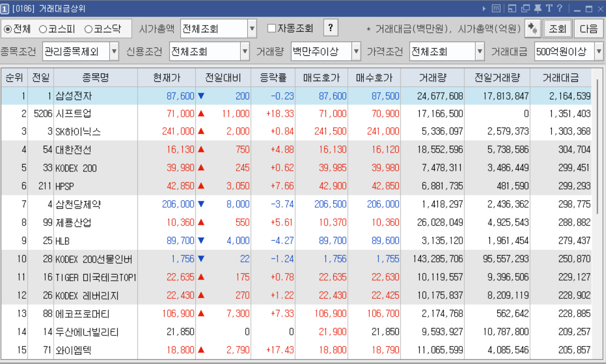The image size is (606, 364).
Task: Select the KODEX 200 stock name
Action: tap(76, 168)
